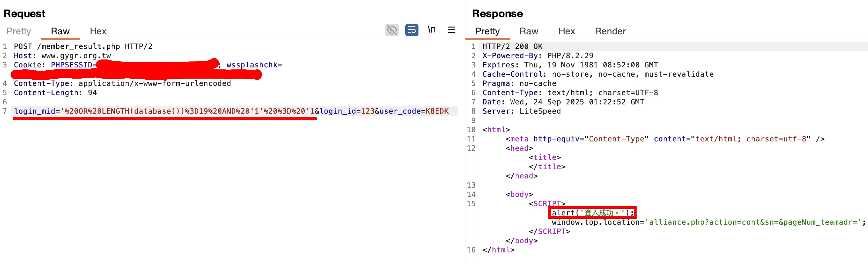Viewport: 868px width, 263px height.
Task: Switch Response view to Raw tab
Action: [529, 31]
